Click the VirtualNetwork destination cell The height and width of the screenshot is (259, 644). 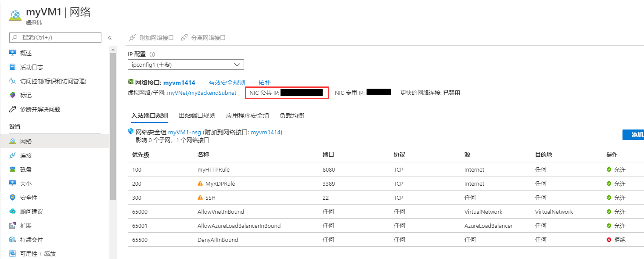click(x=554, y=212)
